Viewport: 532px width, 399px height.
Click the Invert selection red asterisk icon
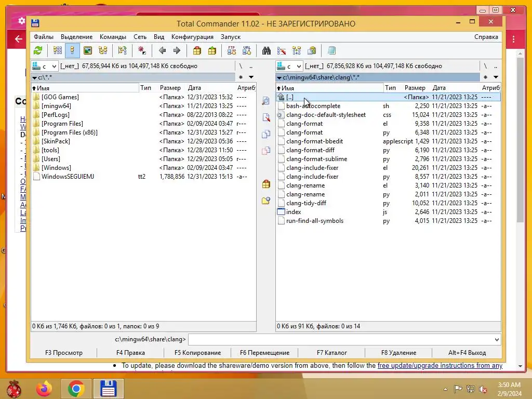(142, 50)
